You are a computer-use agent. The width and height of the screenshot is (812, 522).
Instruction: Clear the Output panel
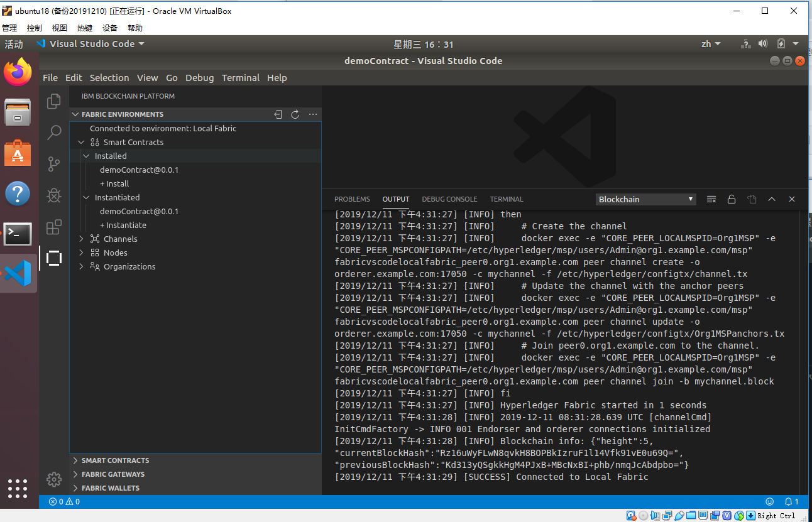click(711, 199)
